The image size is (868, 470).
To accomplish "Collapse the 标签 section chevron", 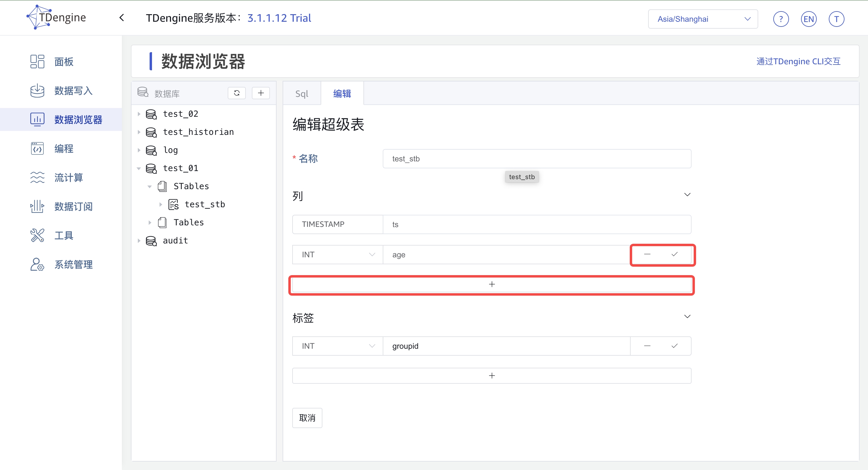I will pyautogui.click(x=687, y=316).
